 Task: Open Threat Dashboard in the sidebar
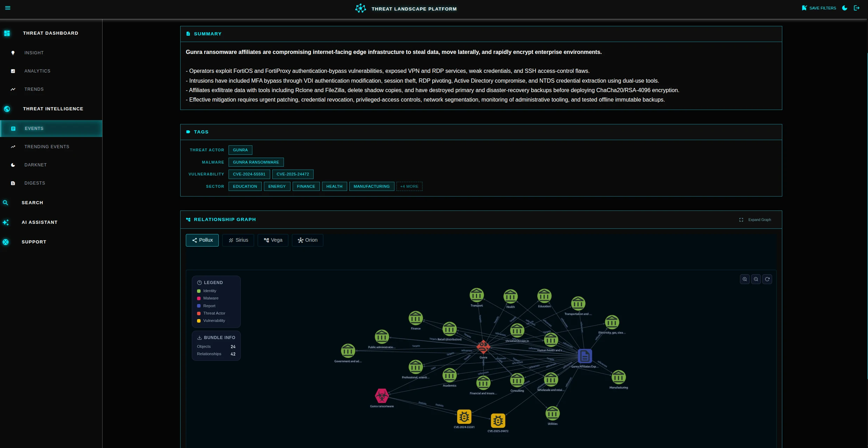51,33
